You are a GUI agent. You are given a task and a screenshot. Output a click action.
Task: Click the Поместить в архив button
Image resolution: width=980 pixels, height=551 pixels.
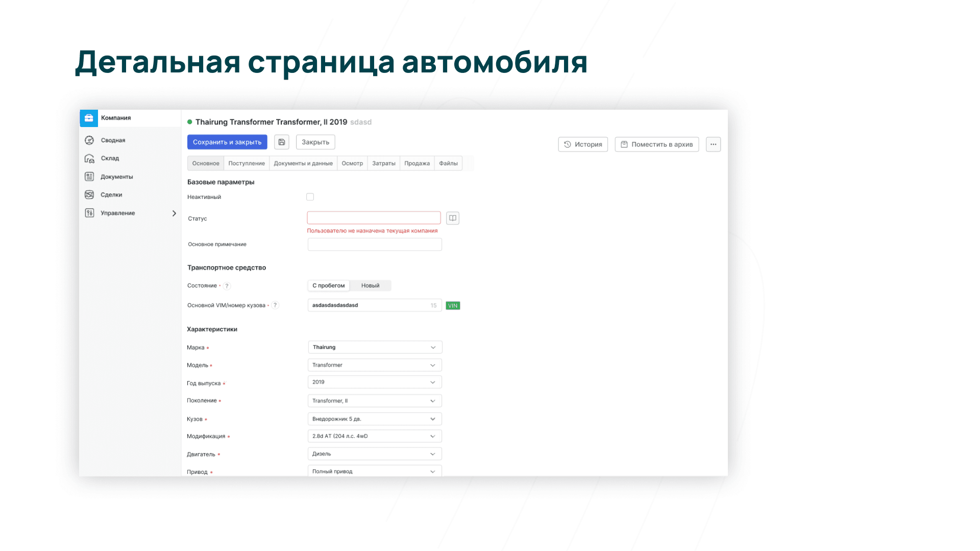click(656, 144)
